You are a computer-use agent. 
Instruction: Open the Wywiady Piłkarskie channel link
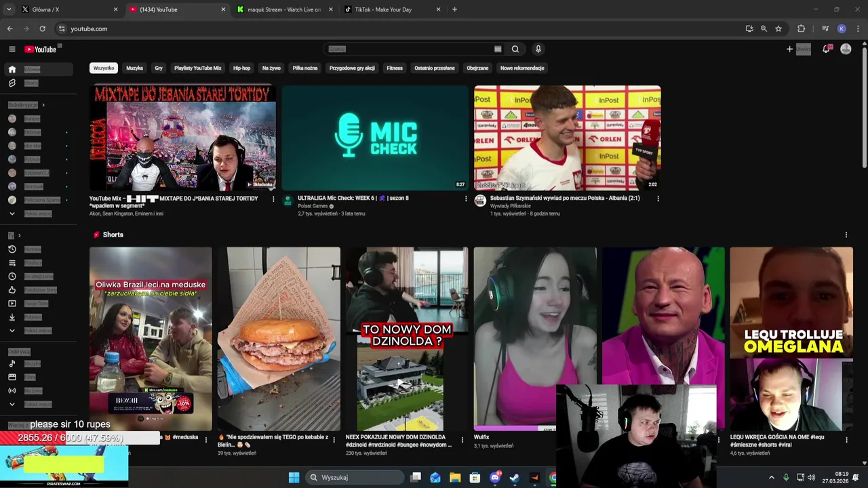click(511, 206)
